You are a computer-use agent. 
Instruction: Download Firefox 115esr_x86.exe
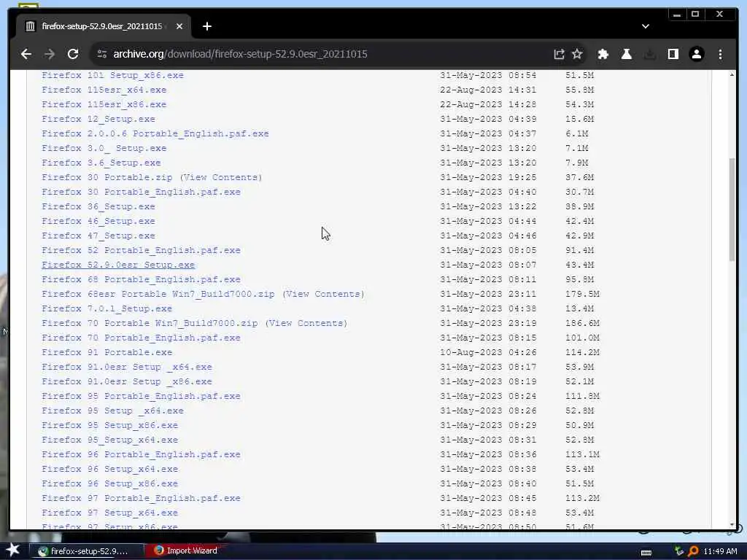click(x=104, y=104)
